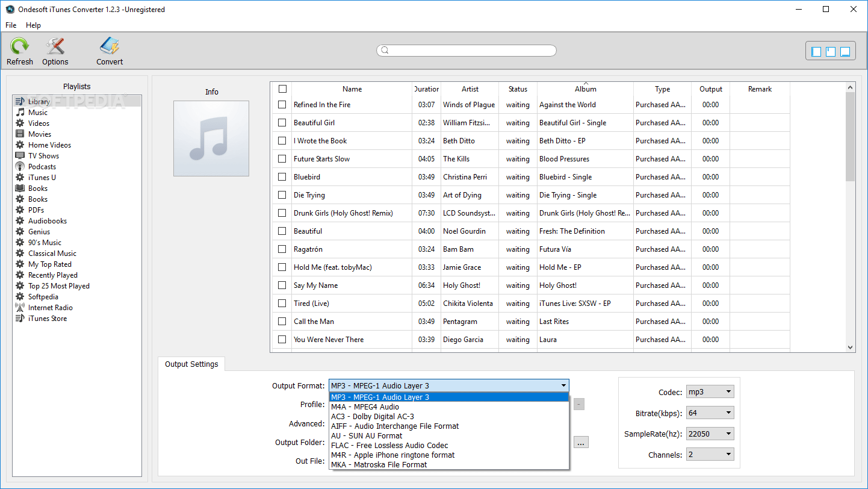Screen dimensions: 868x489
Task: Click the button beside the Profile field
Action: pos(578,404)
